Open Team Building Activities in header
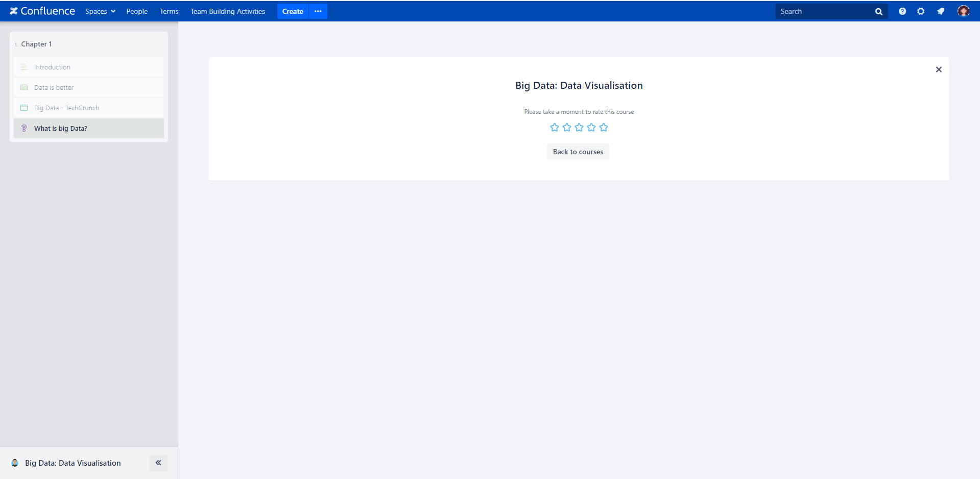This screenshot has width=980, height=479. point(228,11)
